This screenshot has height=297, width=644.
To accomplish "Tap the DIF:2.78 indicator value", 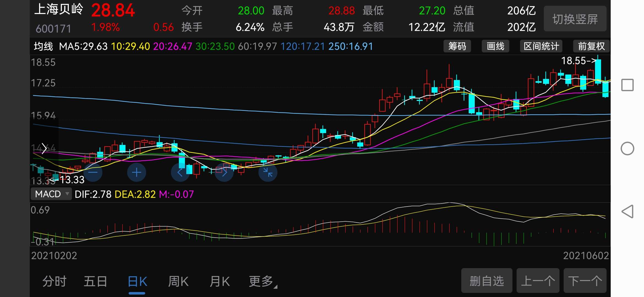I will (x=93, y=194).
